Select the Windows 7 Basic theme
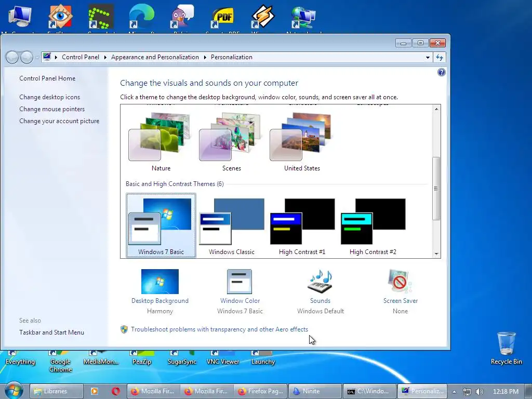 (161, 225)
